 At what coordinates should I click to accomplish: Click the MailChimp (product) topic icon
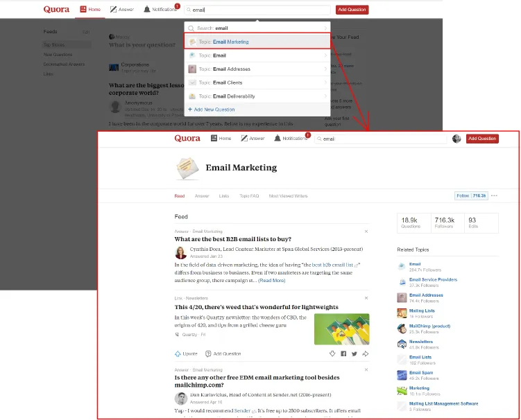tap(402, 329)
